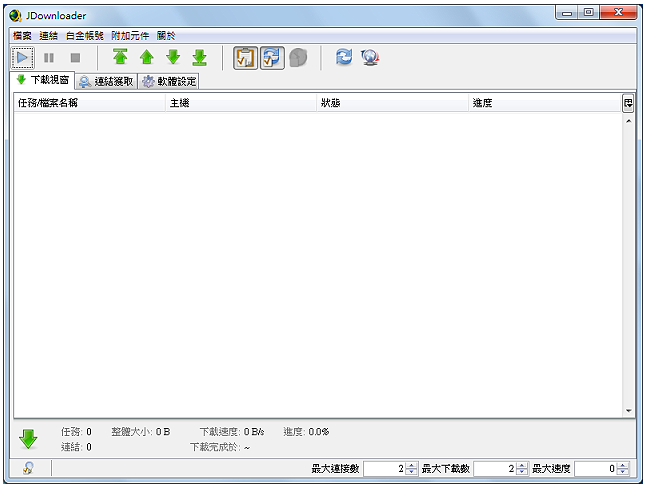Open the 連結獲取 tab
The height and width of the screenshot is (486, 647).
pyautogui.click(x=106, y=82)
